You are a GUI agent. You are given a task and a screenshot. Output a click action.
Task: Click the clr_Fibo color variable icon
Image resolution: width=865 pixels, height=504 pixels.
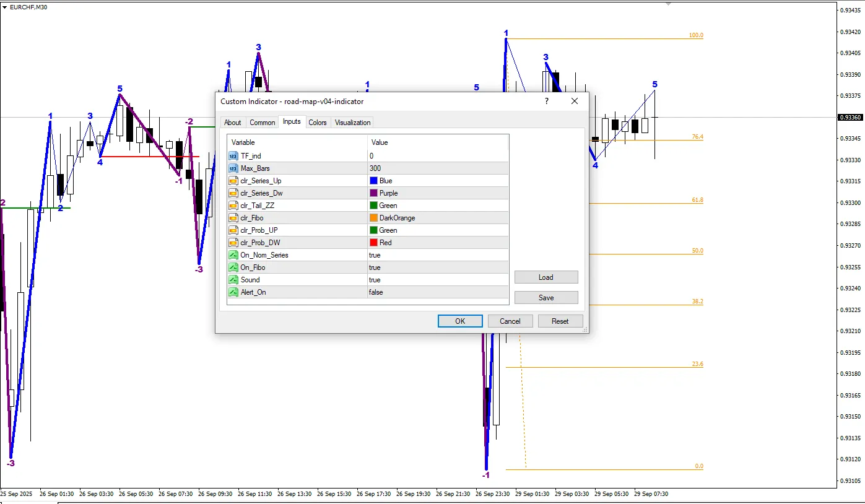(x=233, y=218)
